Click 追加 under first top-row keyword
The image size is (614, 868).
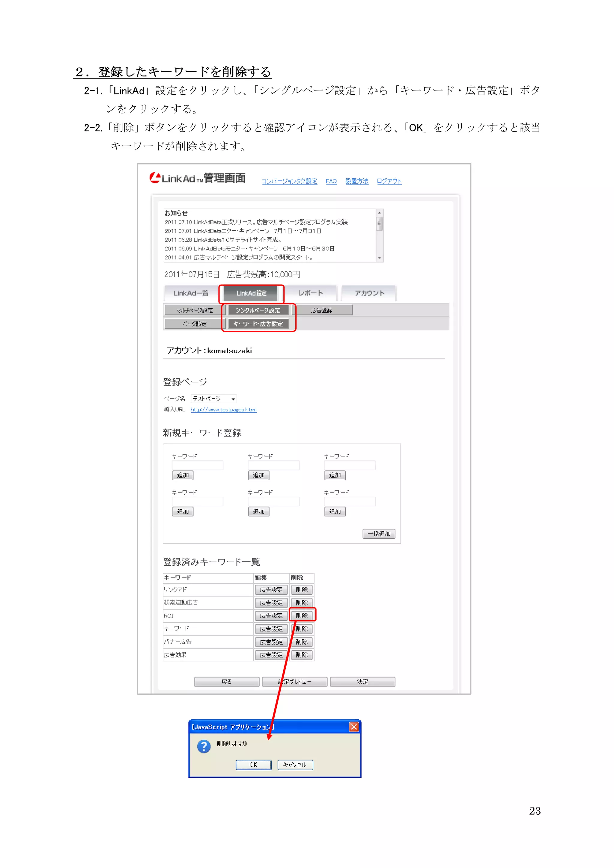point(183,475)
